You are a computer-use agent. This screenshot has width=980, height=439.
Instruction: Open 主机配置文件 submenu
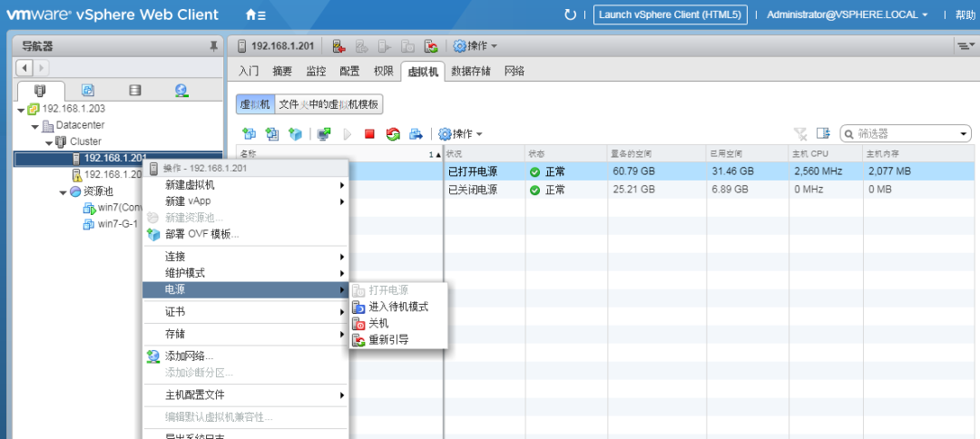pos(246,395)
